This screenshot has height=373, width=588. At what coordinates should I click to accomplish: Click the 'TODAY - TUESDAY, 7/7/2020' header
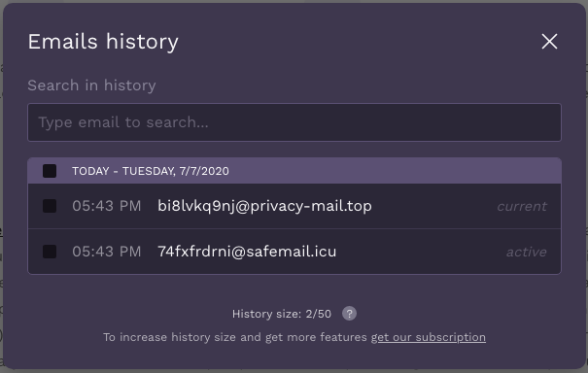(x=151, y=171)
